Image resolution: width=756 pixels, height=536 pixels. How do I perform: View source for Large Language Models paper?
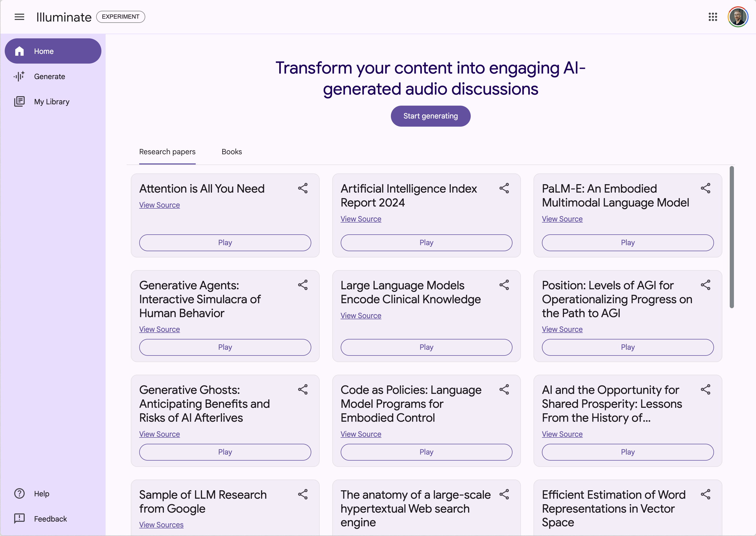tap(361, 316)
